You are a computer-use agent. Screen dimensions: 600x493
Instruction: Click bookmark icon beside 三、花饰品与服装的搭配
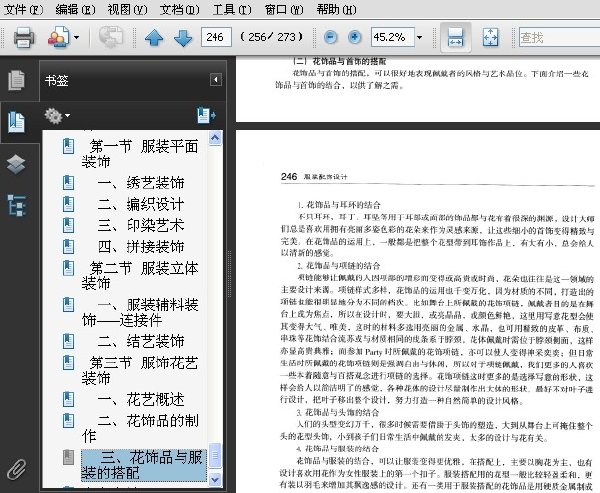(x=68, y=457)
